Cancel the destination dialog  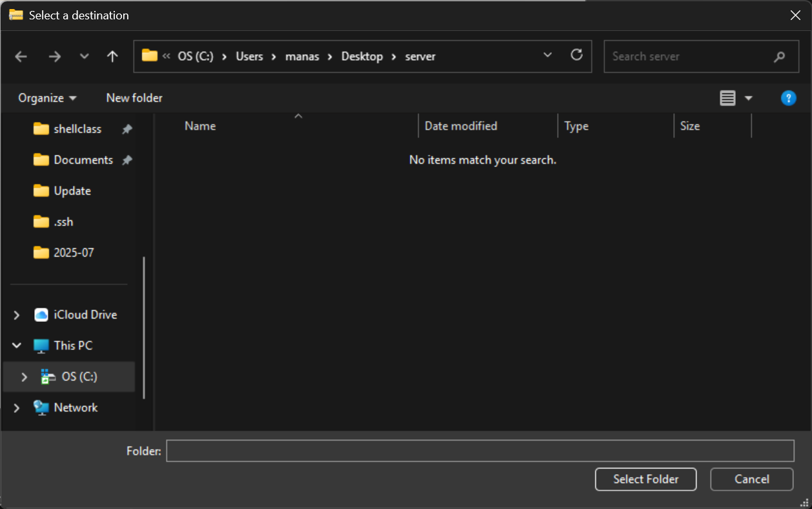pos(752,479)
